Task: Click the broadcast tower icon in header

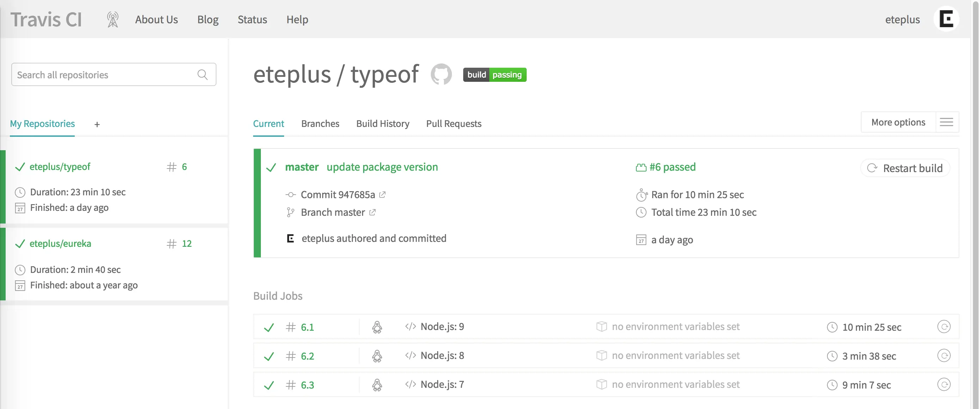Action: click(112, 19)
